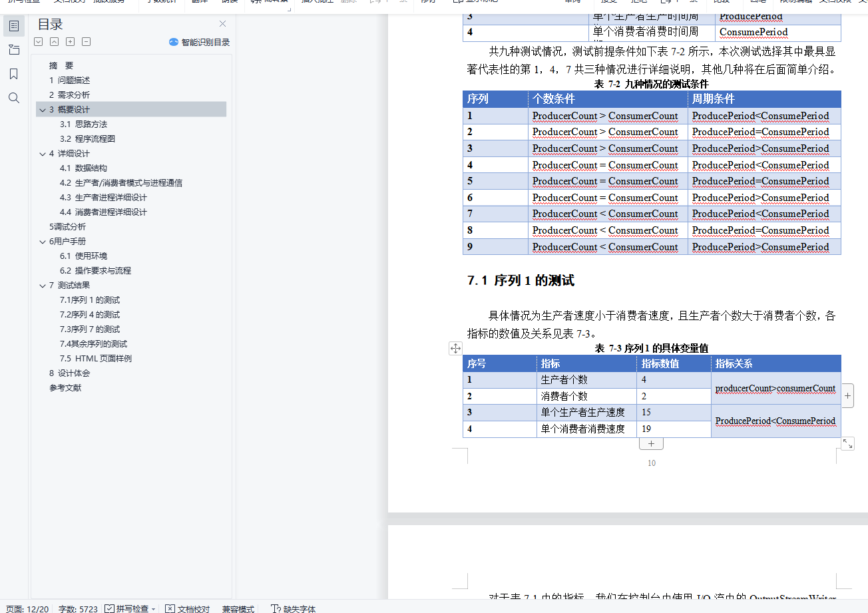The image size is (868, 613).
Task: Click the 指标数值 table header cell
Action: click(x=674, y=363)
